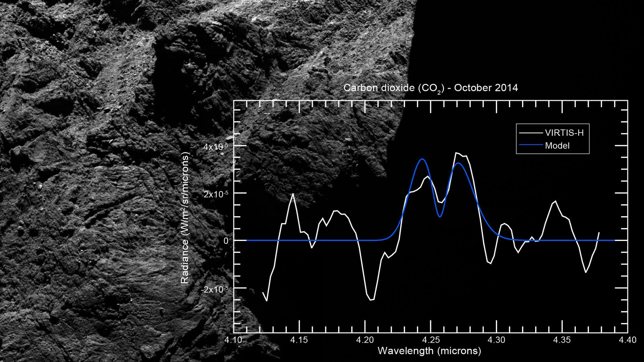Click the 0 y-axis tick label

click(226, 241)
